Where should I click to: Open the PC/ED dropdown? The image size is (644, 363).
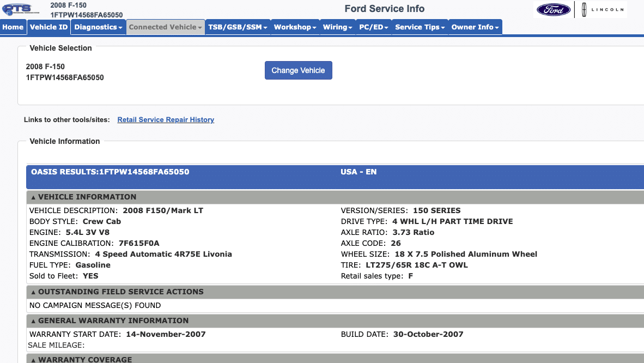tap(373, 27)
